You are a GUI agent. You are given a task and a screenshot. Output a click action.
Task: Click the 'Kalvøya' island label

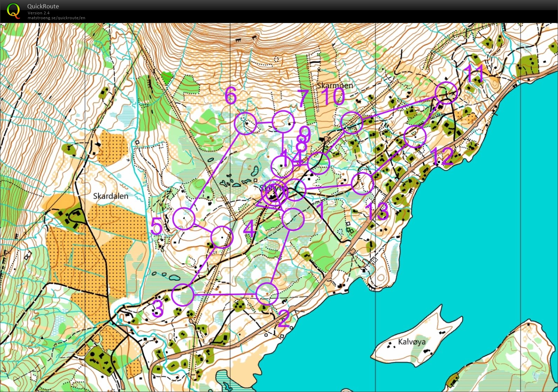click(412, 342)
